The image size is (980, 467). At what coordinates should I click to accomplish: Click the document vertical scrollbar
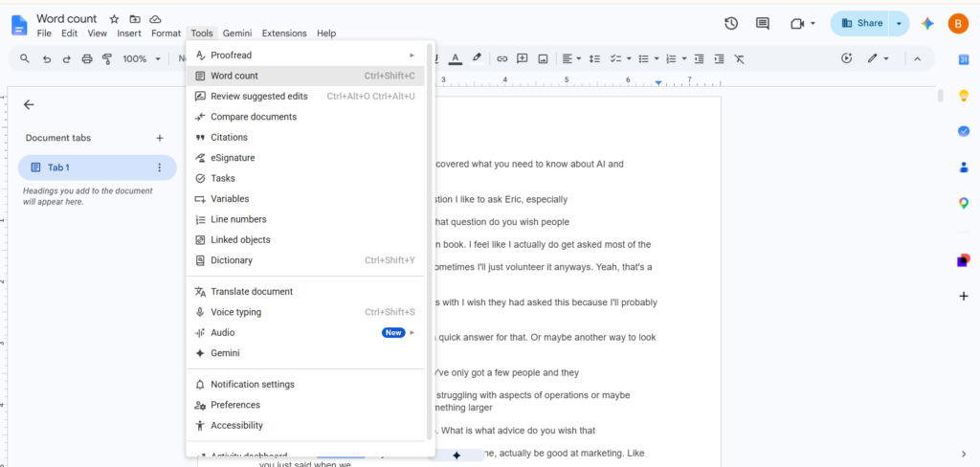[940, 96]
